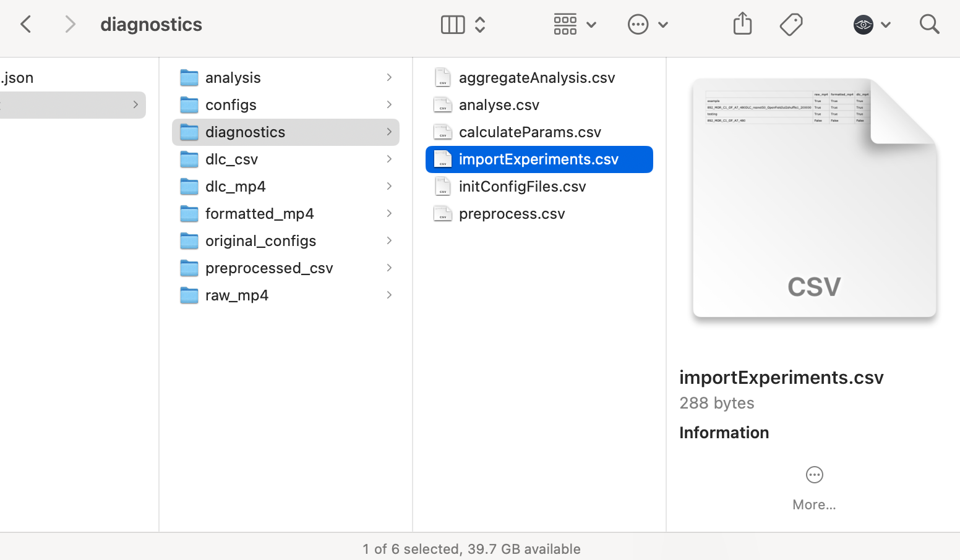Select the configs folder icon
This screenshot has height=560, width=960.
pos(189,105)
